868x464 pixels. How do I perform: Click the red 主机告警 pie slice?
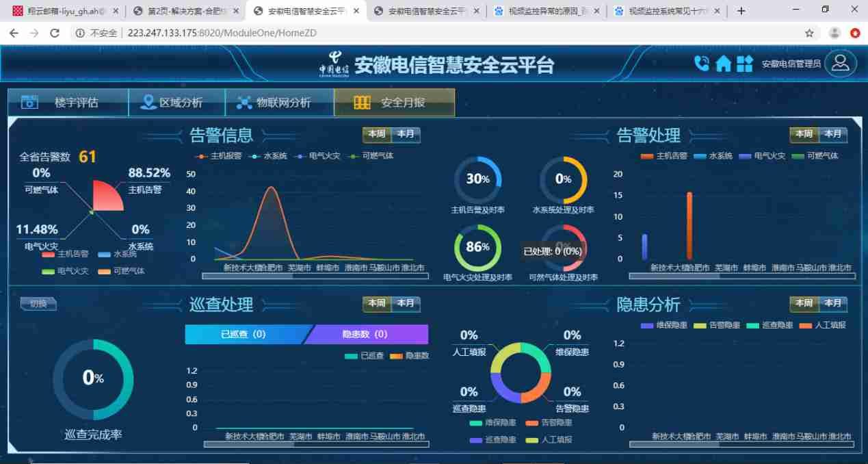(107, 197)
